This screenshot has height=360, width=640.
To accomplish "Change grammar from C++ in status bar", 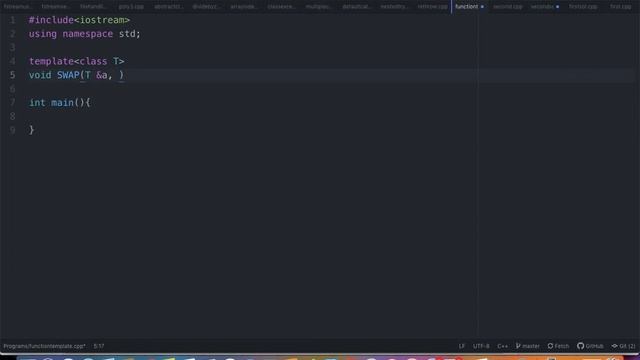I will [x=502, y=346].
